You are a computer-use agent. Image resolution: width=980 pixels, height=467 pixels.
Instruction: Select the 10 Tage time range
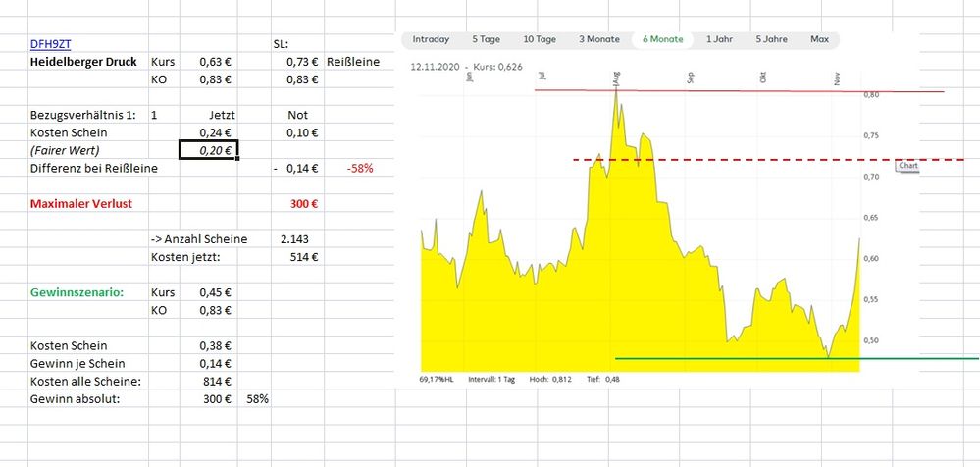coord(540,39)
